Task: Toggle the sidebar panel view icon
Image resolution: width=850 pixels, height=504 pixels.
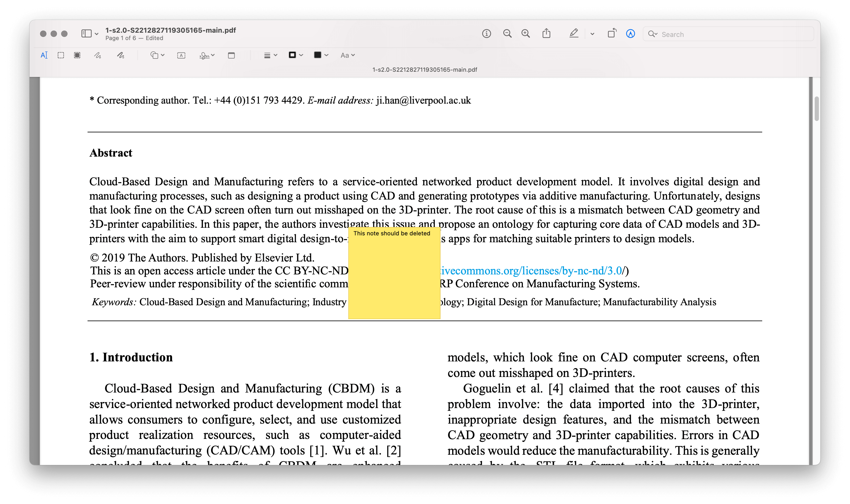Action: click(86, 33)
